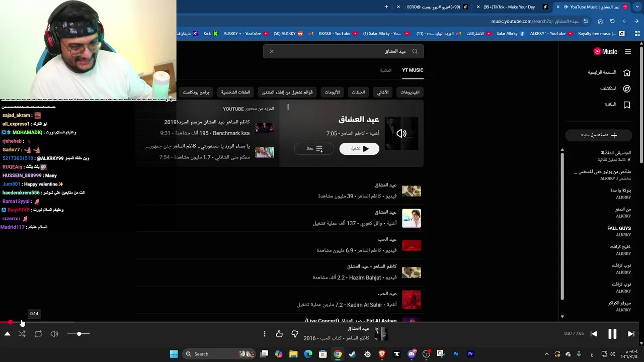The height and width of the screenshot is (362, 644).
Task: Skip to the next track
Action: (631, 334)
